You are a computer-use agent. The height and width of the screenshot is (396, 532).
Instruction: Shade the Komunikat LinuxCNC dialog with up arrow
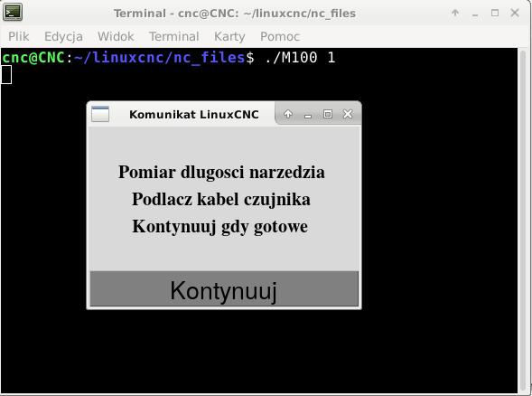click(288, 114)
